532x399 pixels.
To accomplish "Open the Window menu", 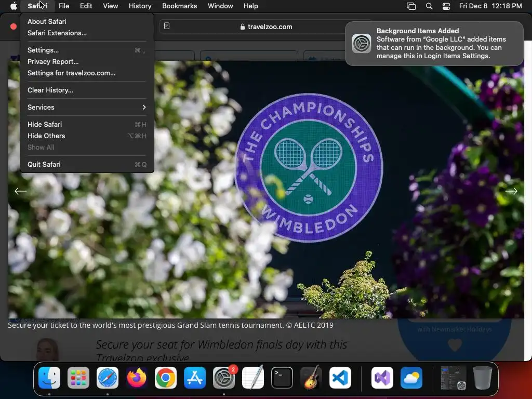I will (x=220, y=6).
